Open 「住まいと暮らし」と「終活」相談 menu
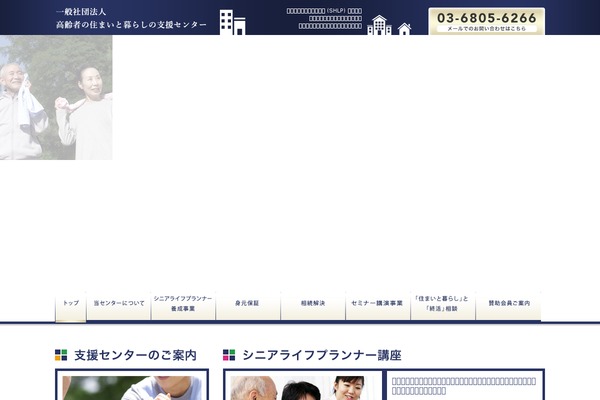 pyautogui.click(x=443, y=305)
